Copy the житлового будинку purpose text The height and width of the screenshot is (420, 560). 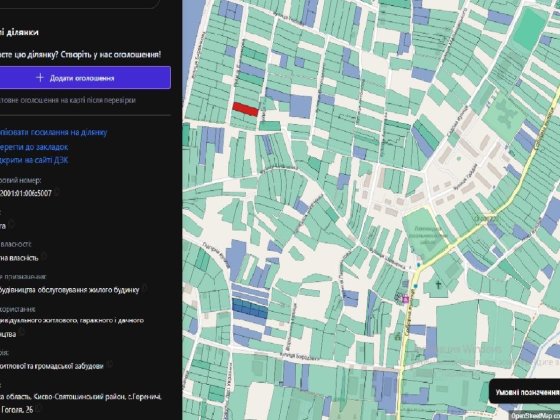click(144, 289)
